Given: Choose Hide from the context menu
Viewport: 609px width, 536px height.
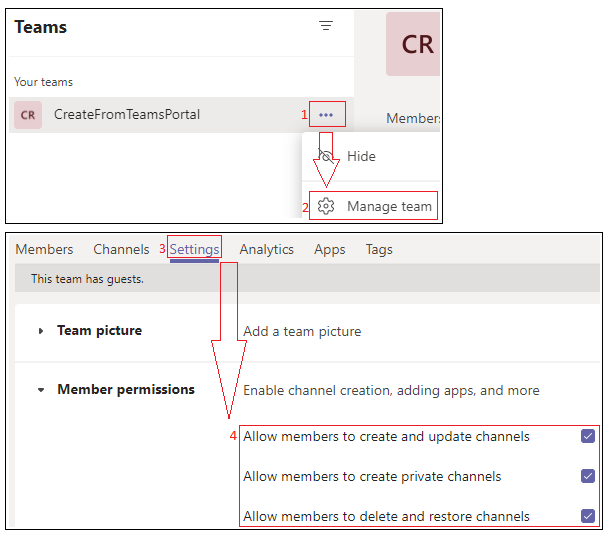Looking at the screenshot, I should [x=371, y=157].
